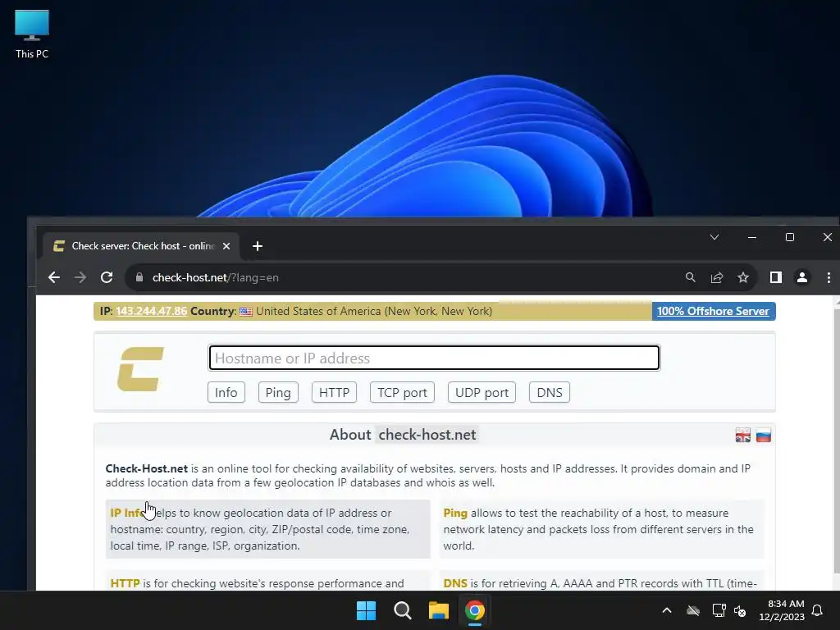Minimize the Chrome window
Image resolution: width=840 pixels, height=630 pixels.
(752, 237)
